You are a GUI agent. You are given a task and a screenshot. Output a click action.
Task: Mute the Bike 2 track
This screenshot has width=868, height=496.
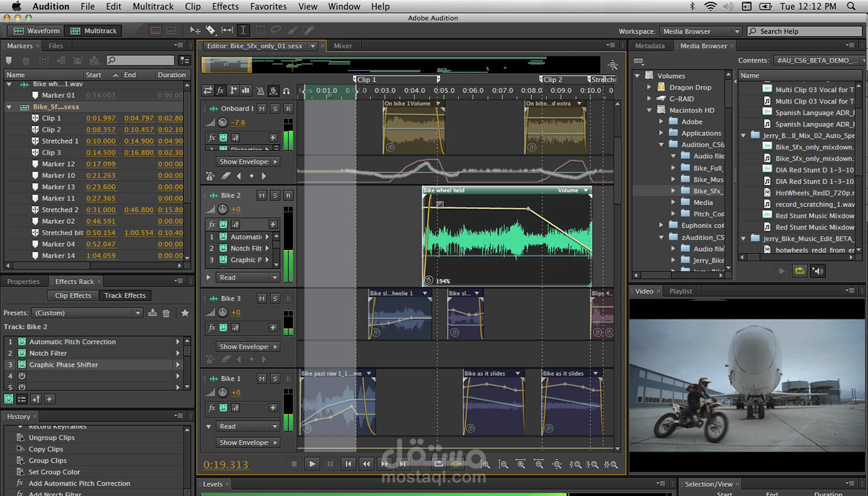tap(262, 195)
